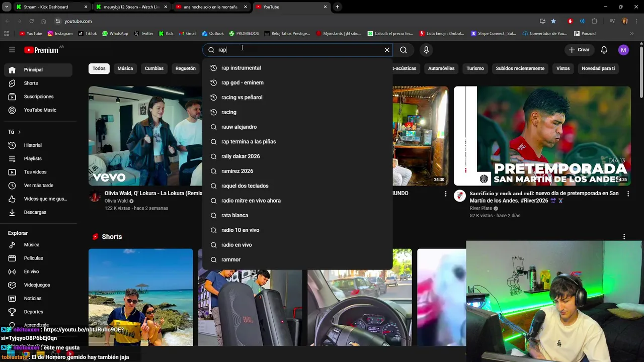Open Música under Explorar
Screen dimensions: 644x362
38,245
